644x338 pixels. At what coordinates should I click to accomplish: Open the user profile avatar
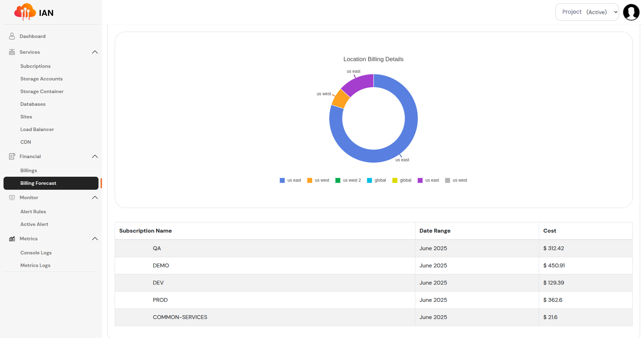tap(631, 12)
